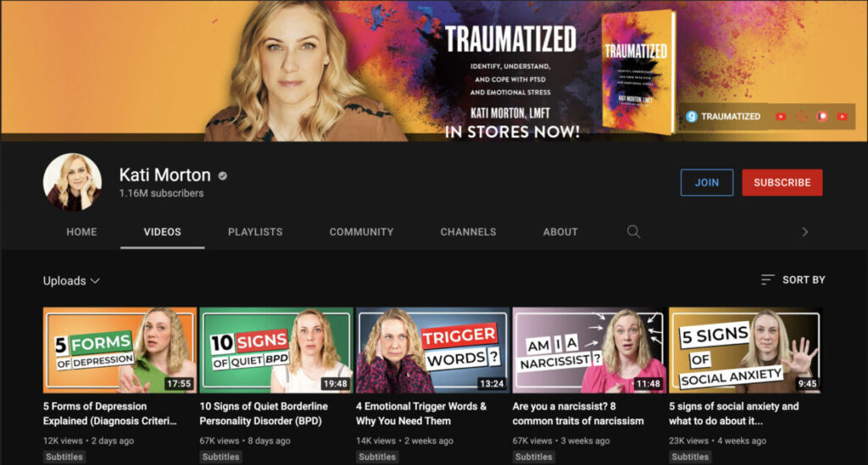Open the 5 Forms of Depression video title

tap(110, 413)
